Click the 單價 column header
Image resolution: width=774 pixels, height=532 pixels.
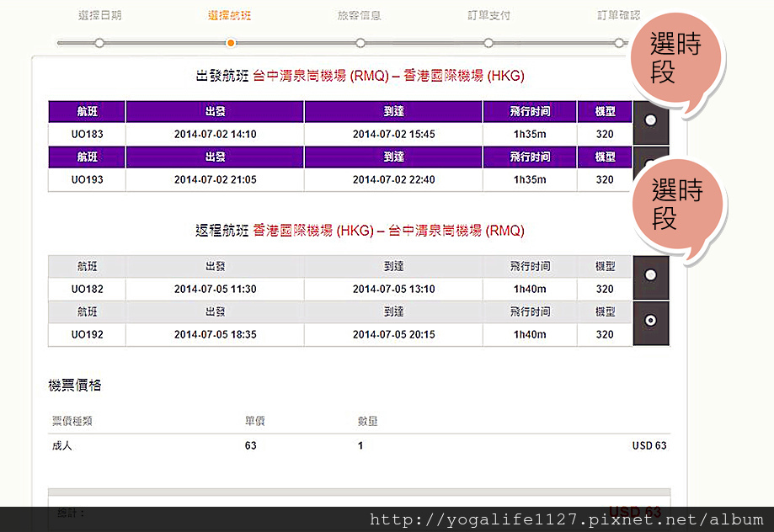point(254,421)
